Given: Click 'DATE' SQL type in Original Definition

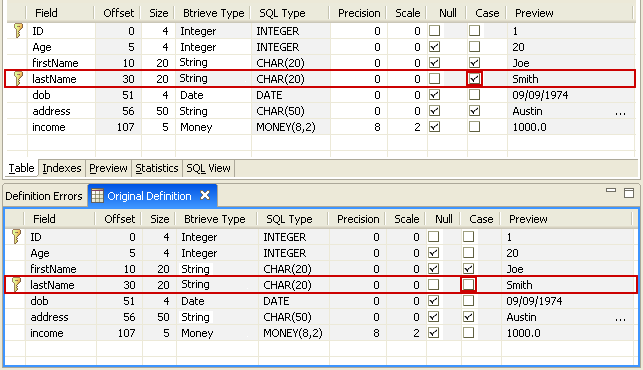Looking at the screenshot, I should point(276,301).
